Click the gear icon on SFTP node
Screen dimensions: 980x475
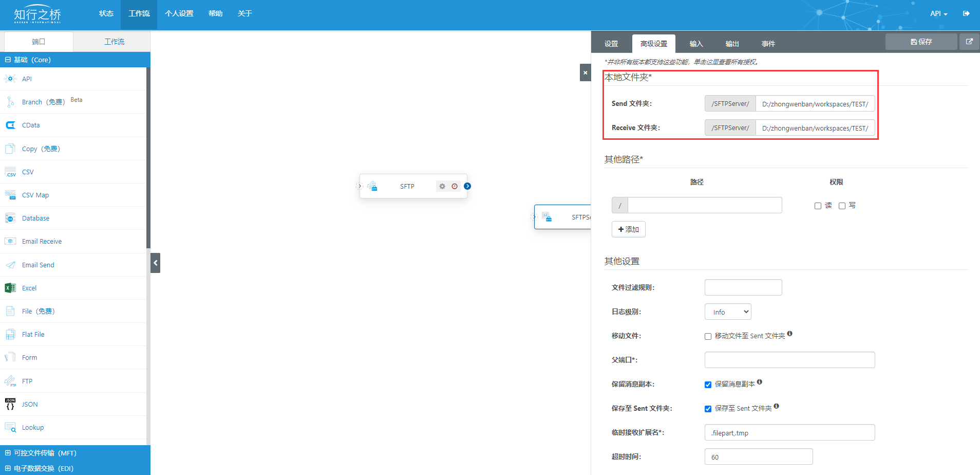(442, 186)
